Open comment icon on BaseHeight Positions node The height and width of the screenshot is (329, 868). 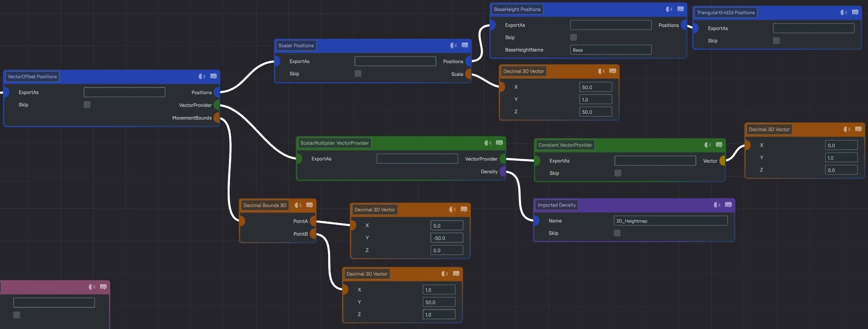click(681, 9)
